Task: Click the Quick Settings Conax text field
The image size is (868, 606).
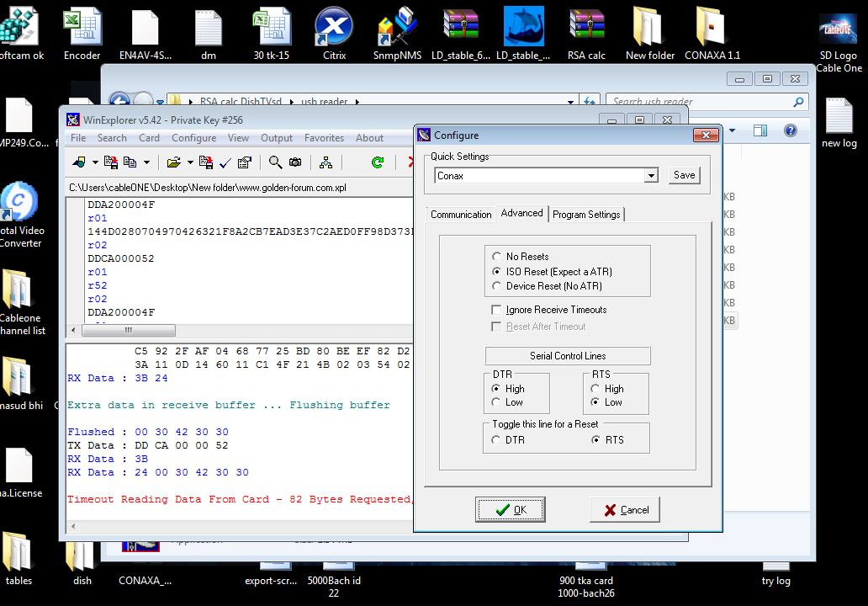Action: [x=540, y=176]
